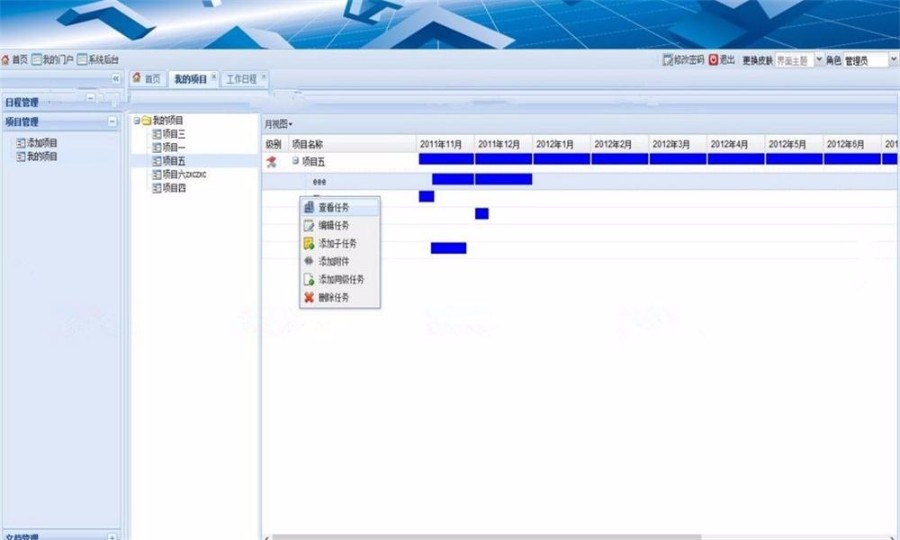Click the red 退出 icon
This screenshot has height=540, width=900.
tap(713, 60)
